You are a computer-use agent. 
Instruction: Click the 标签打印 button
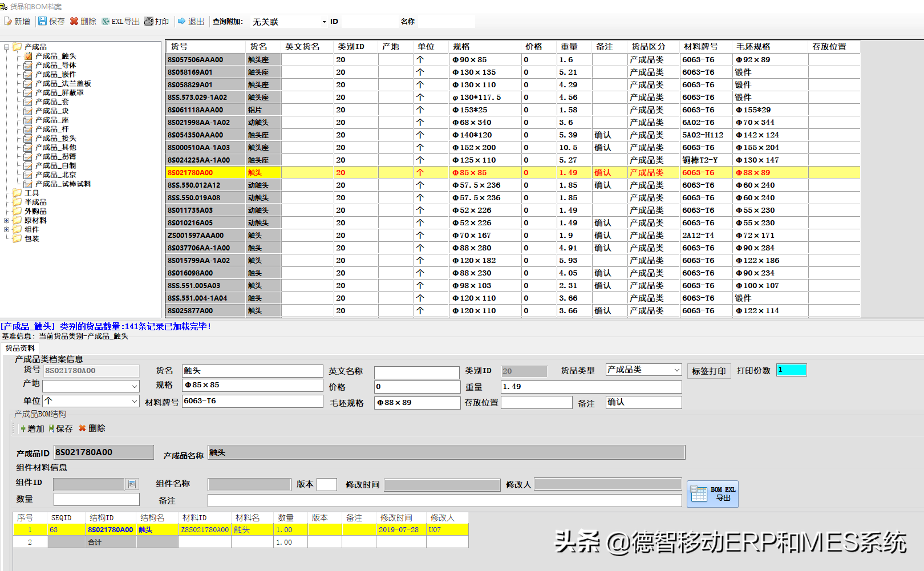tap(708, 371)
